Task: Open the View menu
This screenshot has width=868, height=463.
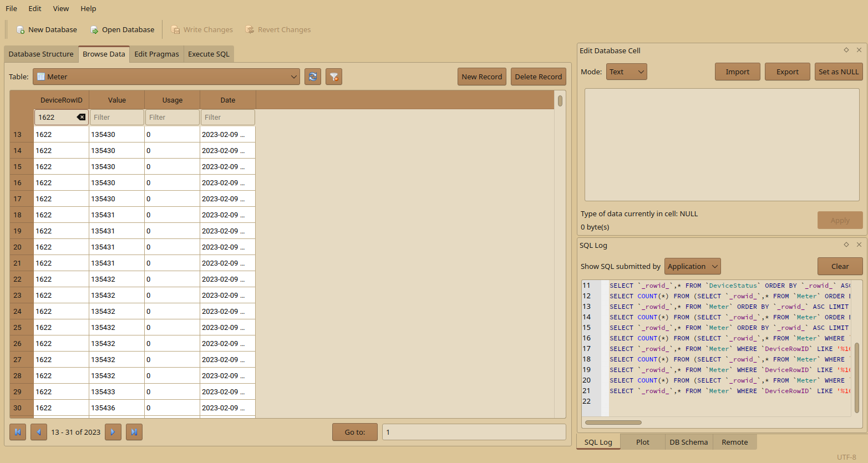Action: coord(61,9)
